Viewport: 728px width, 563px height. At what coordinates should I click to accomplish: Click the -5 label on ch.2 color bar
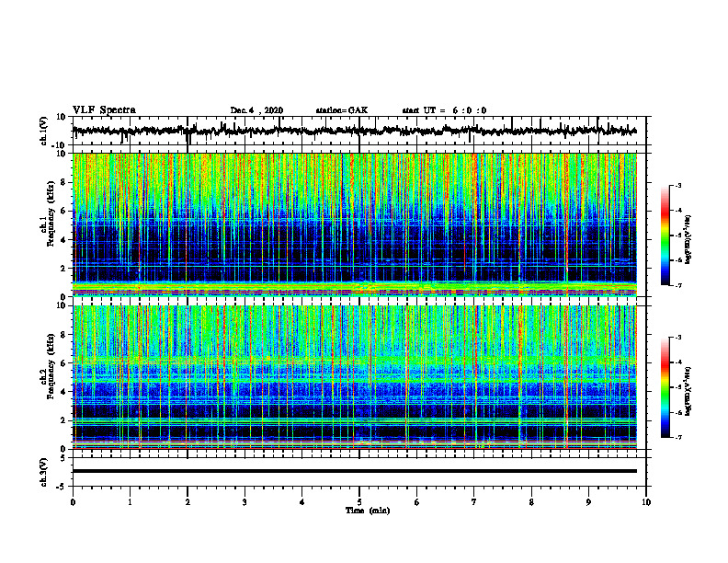677,387
